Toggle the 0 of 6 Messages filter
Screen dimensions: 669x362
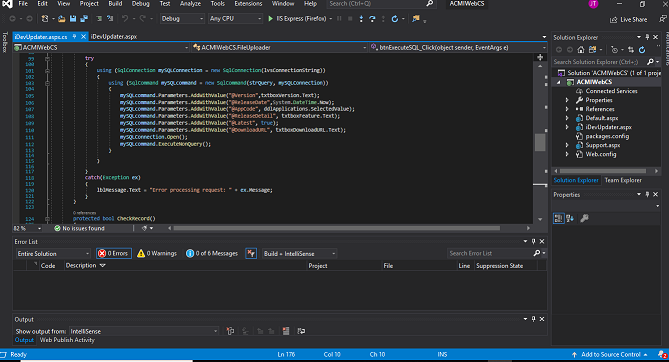point(212,254)
